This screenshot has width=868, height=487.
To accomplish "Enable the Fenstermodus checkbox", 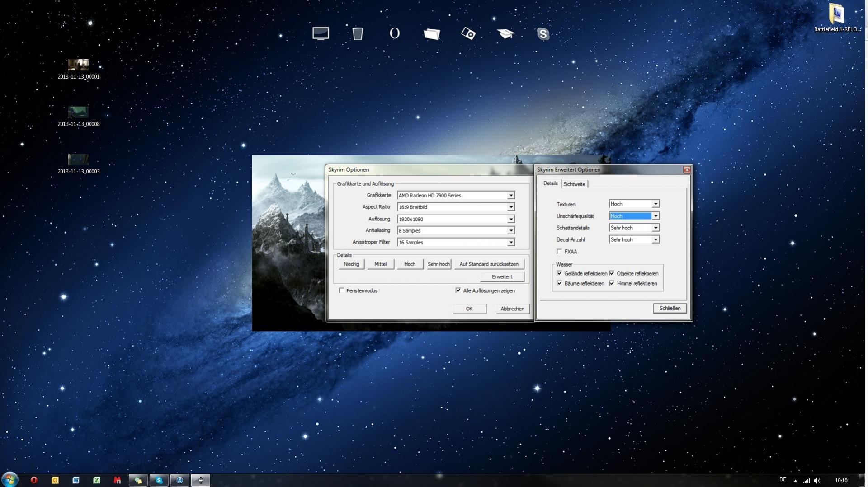I will click(x=341, y=290).
